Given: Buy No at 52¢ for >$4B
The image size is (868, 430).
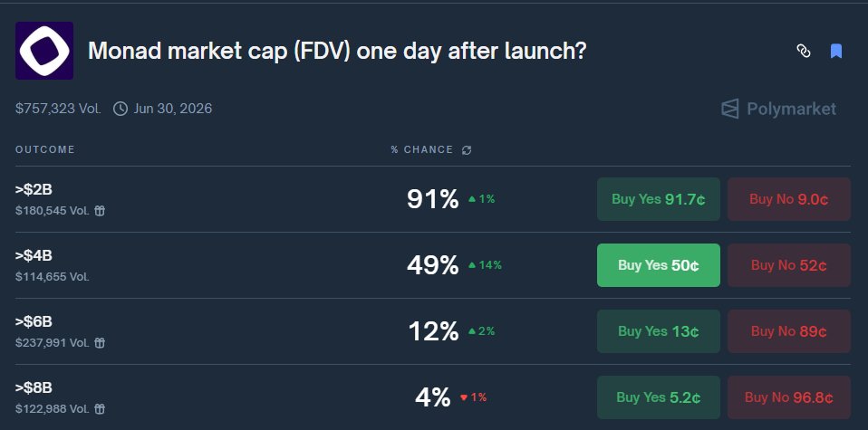Looking at the screenshot, I should [788, 265].
